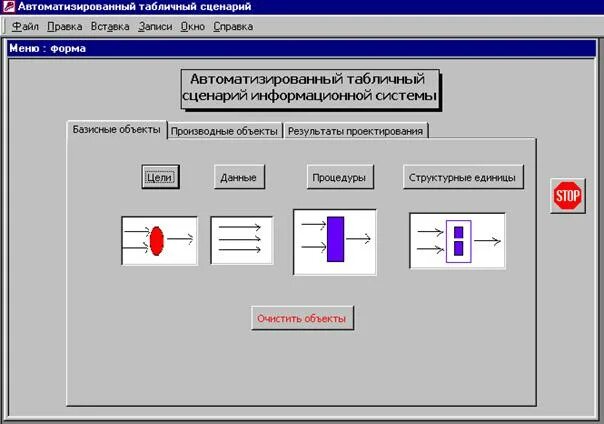
Task: Click the Меню : форма window title bar
Action: click(x=302, y=49)
